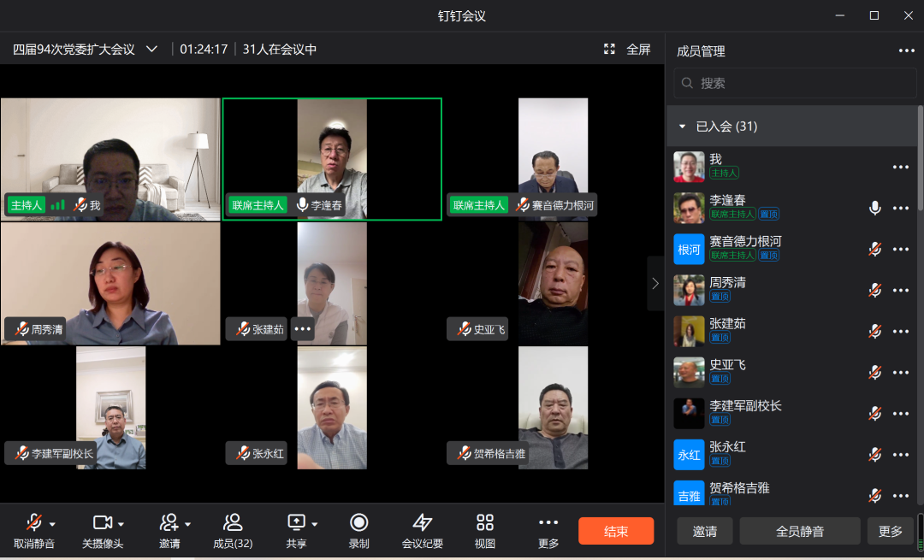The height and width of the screenshot is (560, 924).
Task: Click member list vertical scrollbar
Action: coord(921,159)
